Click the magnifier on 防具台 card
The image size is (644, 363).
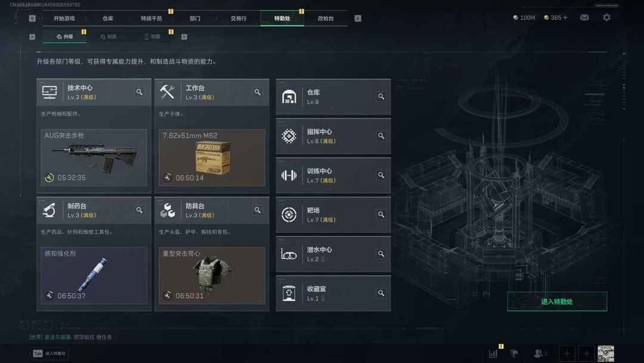258,210
